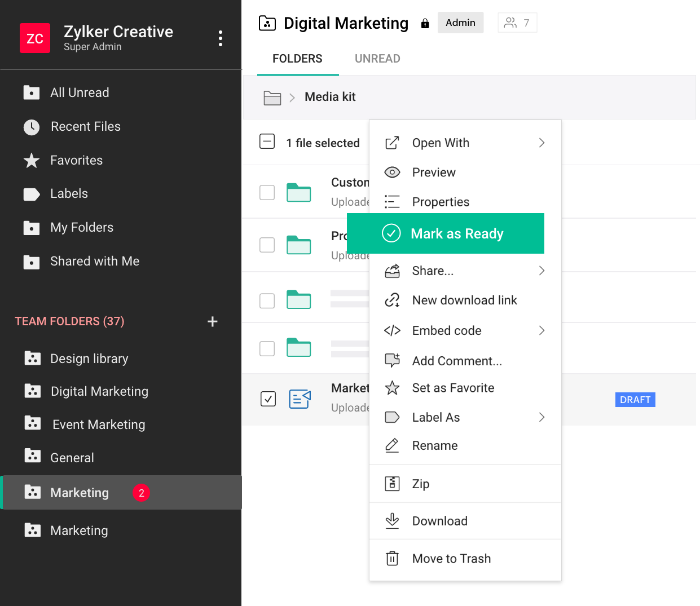Click the Zip archive icon
The height and width of the screenshot is (606, 700).
392,484
